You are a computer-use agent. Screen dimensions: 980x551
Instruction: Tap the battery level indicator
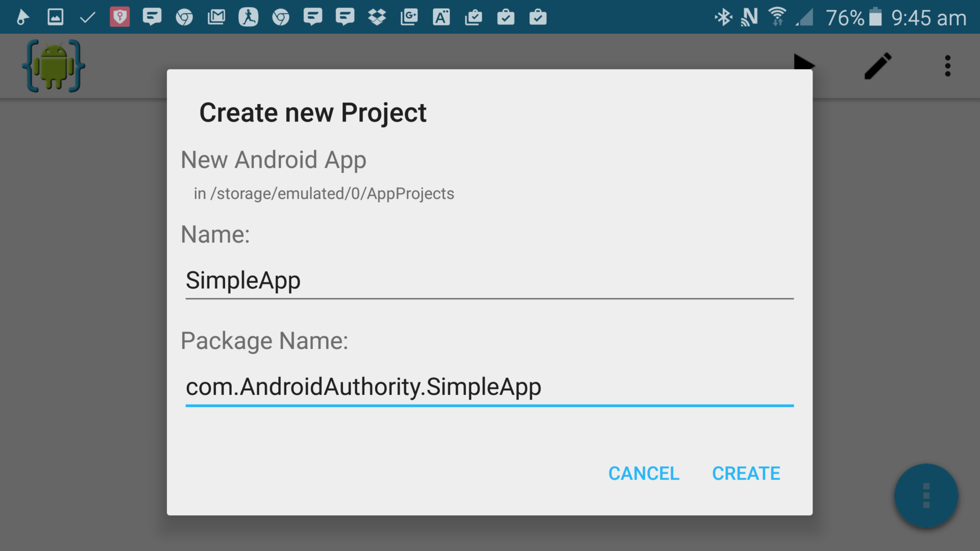[876, 17]
